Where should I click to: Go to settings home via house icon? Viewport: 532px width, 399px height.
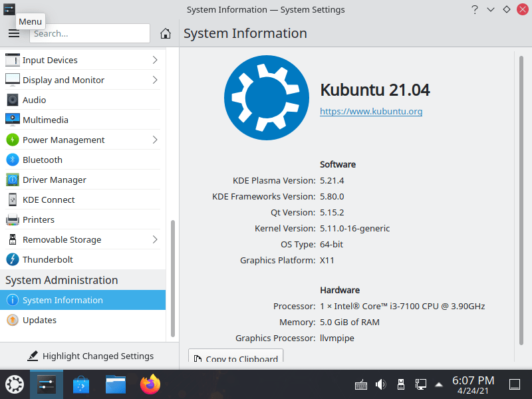coord(165,33)
